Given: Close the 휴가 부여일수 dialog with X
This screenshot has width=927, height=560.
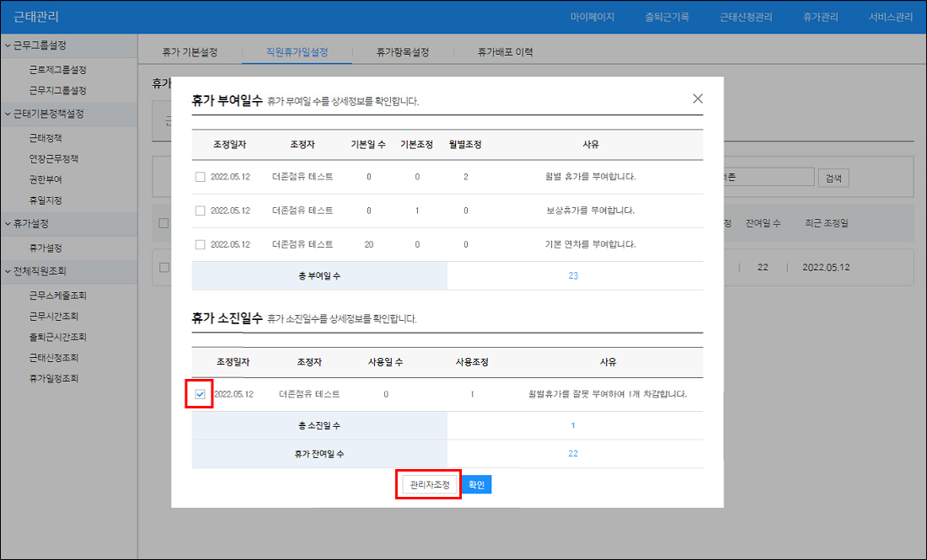Looking at the screenshot, I should pyautogui.click(x=697, y=99).
